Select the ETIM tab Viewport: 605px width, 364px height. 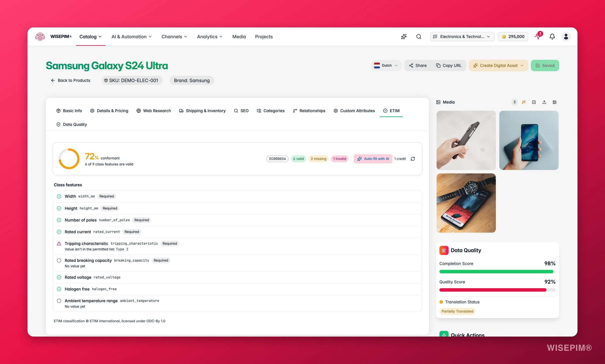pos(391,111)
